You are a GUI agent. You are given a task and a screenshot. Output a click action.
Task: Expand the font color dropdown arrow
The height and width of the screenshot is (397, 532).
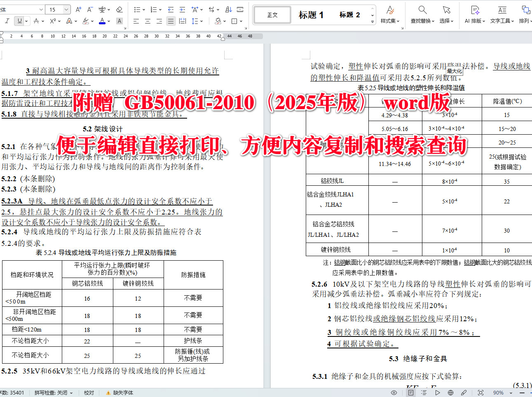coord(108,21)
